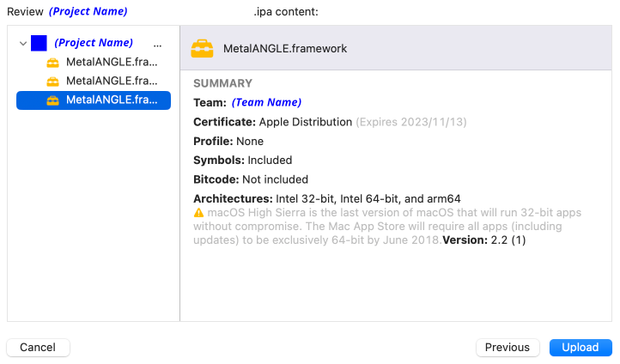Viewport: 620px width, 364px height.
Task: Click toolbox icon of the highlighted row
Action: [52, 100]
